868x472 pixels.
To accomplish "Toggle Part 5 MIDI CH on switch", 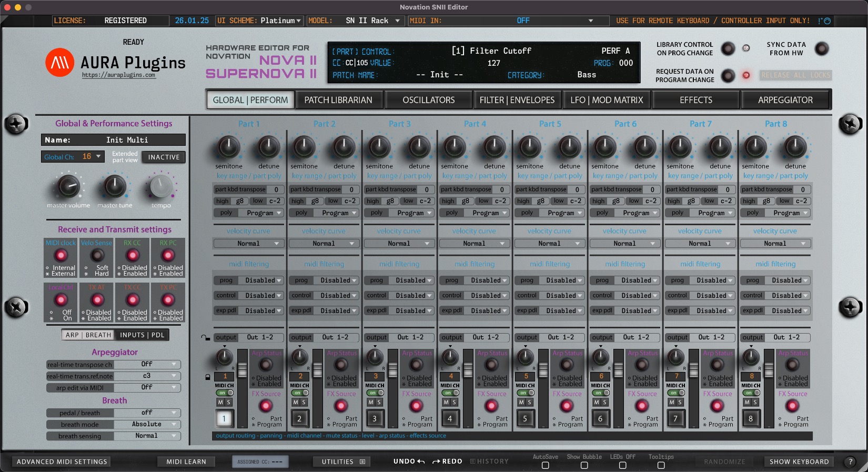I will 526,393.
